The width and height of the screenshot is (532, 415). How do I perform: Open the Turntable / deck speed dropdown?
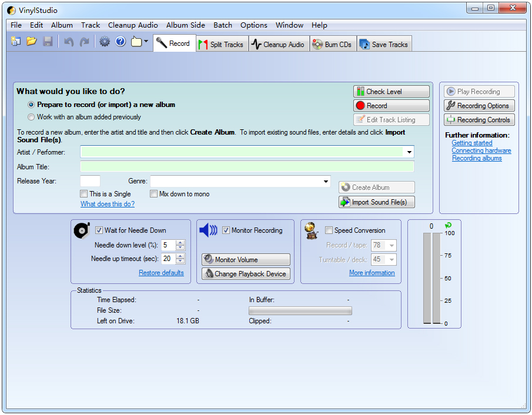point(392,260)
